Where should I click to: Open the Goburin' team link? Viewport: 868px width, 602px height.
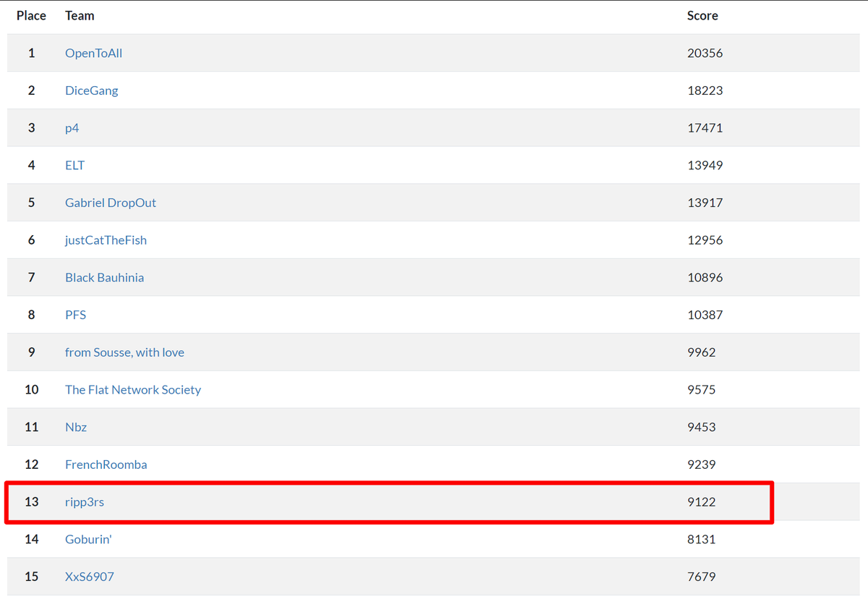point(88,539)
